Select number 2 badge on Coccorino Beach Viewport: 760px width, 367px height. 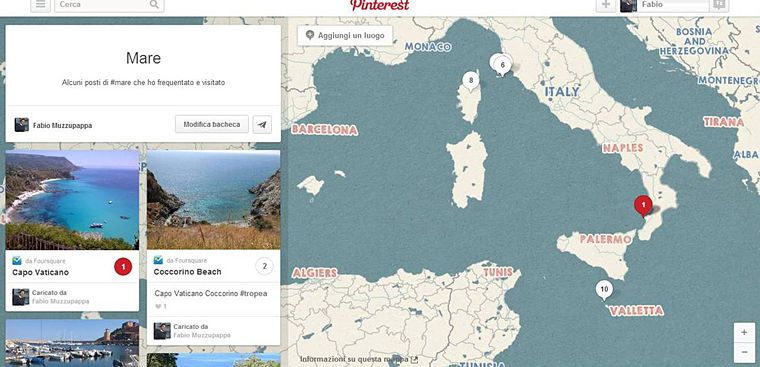pos(264,266)
